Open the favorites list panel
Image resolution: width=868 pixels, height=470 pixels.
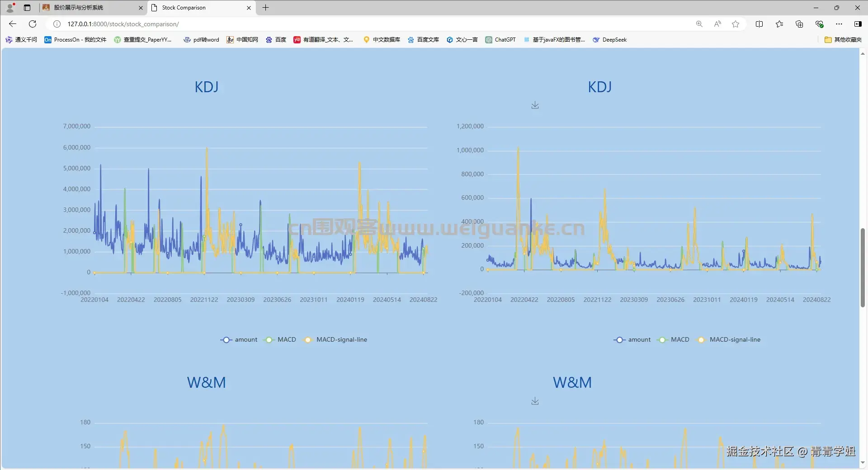click(779, 24)
